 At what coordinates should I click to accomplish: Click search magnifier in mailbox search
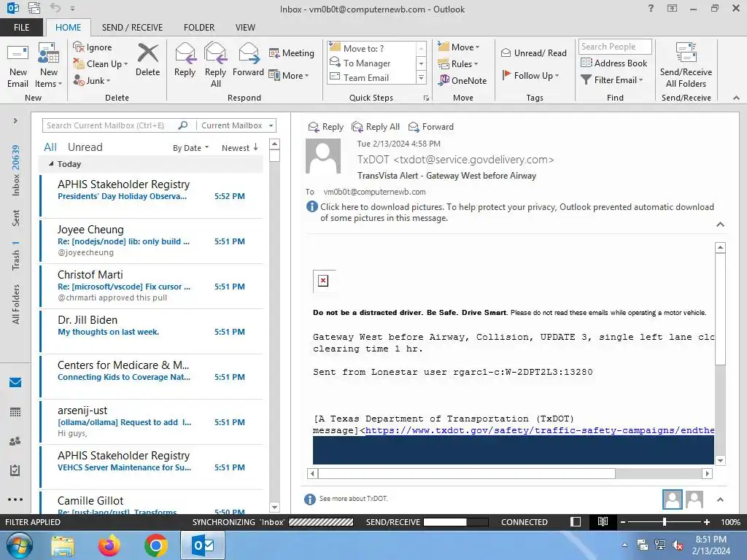(183, 125)
